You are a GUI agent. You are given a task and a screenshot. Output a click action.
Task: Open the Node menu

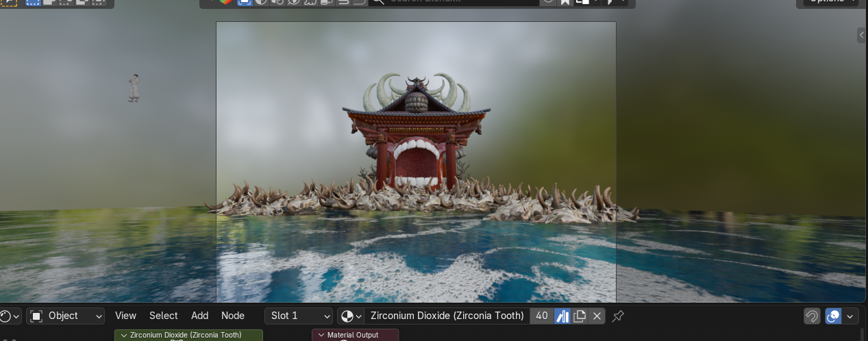pyautogui.click(x=233, y=316)
